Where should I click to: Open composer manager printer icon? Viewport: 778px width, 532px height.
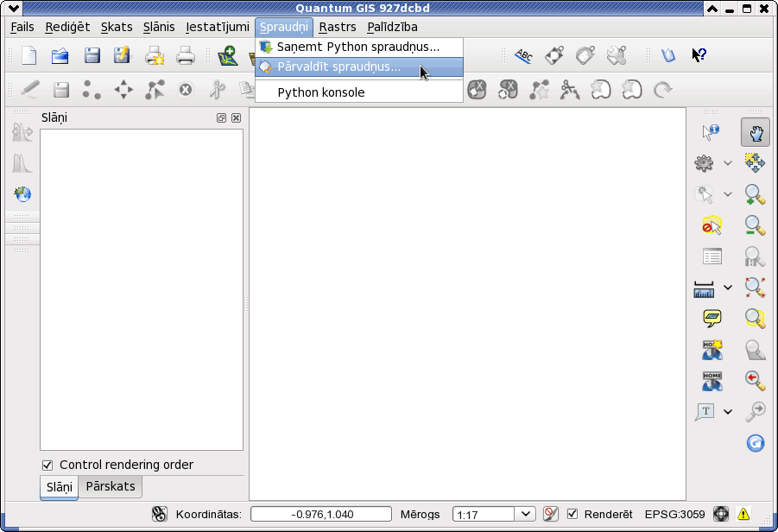click(x=186, y=55)
